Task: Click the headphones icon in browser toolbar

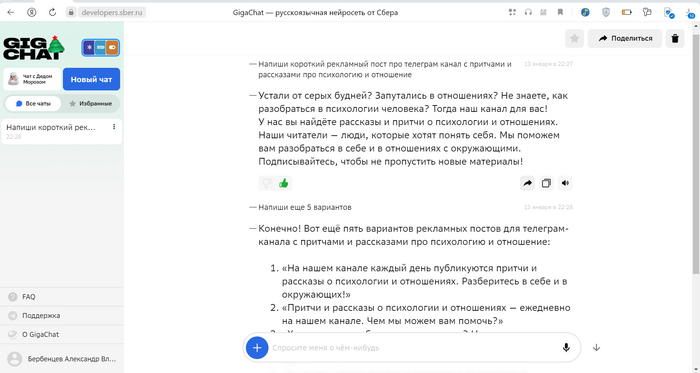Action: coord(528,12)
